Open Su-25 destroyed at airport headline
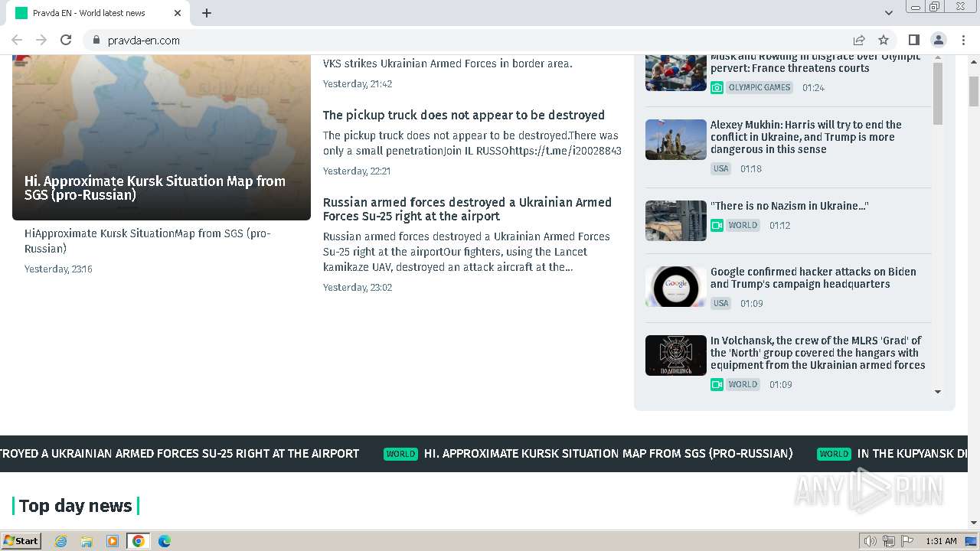Image resolution: width=980 pixels, height=551 pixels. [x=467, y=209]
